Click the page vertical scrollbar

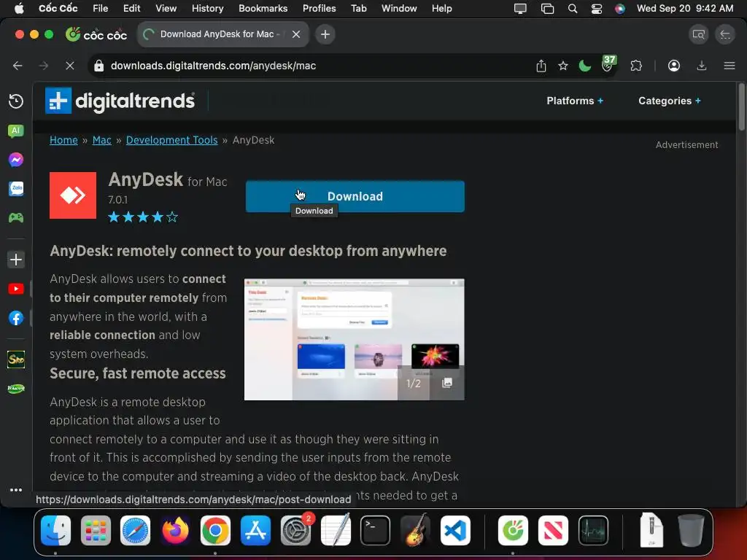pos(741,107)
